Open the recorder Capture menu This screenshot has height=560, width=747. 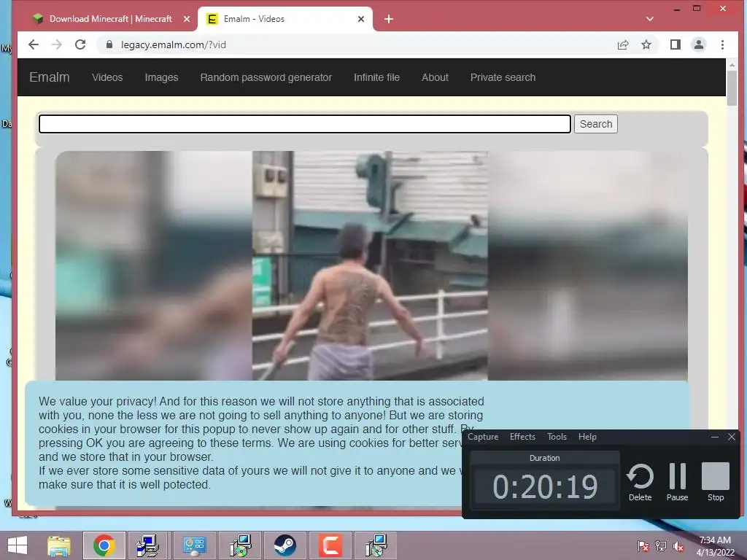click(483, 437)
